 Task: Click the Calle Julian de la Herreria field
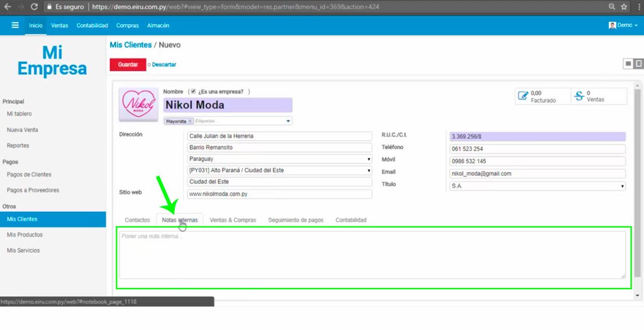279,136
